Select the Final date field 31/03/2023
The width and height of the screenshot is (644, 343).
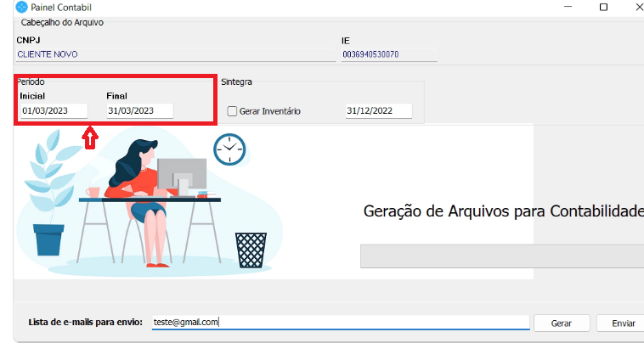[x=139, y=110]
